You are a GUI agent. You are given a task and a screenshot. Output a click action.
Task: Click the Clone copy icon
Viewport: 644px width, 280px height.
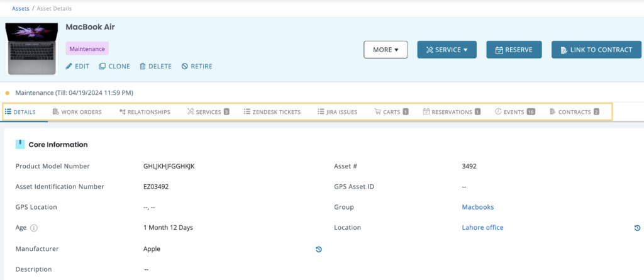(103, 66)
